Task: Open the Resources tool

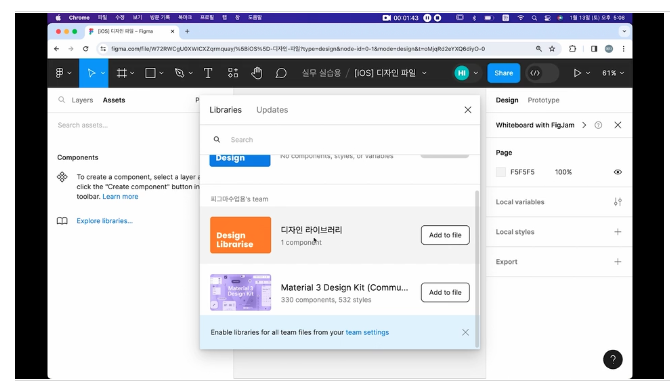Action: click(x=233, y=73)
